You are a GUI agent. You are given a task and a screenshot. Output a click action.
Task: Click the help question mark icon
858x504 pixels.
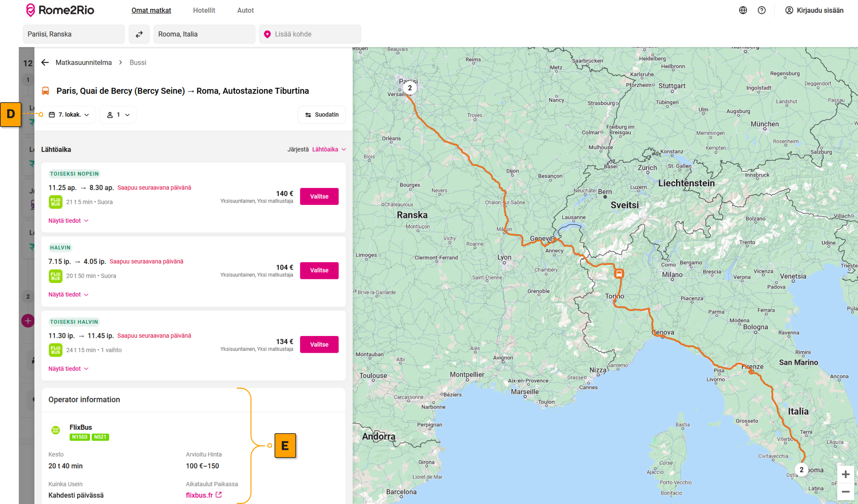[x=761, y=10]
